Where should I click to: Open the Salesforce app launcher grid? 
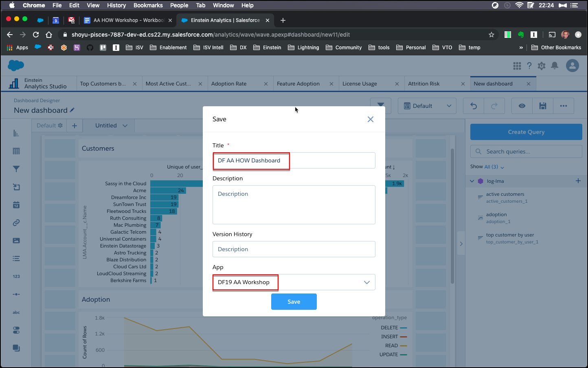[x=517, y=66]
